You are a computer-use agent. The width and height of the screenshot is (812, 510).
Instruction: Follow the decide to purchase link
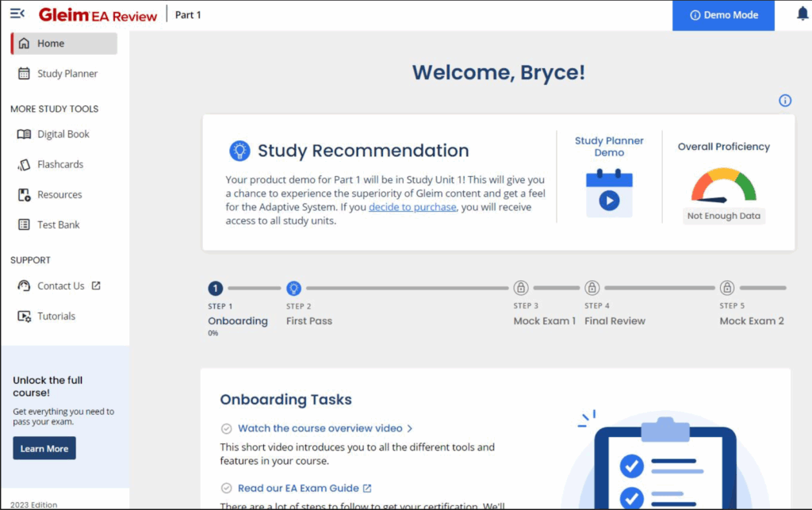click(x=412, y=207)
